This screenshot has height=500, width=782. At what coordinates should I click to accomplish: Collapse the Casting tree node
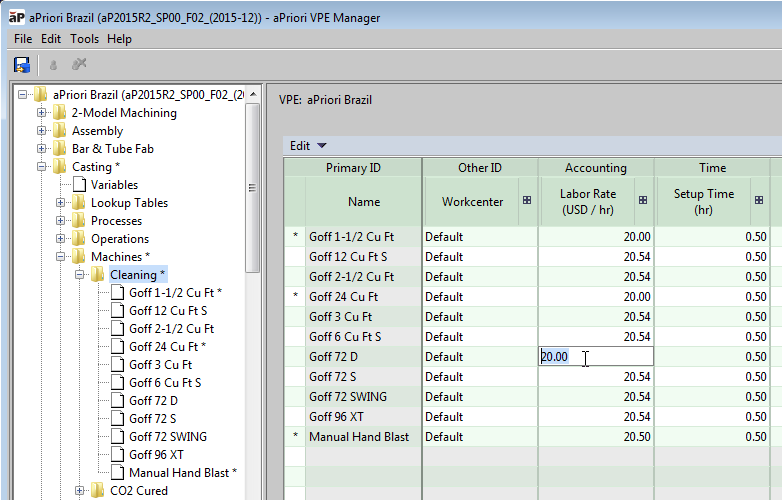[x=42, y=167]
